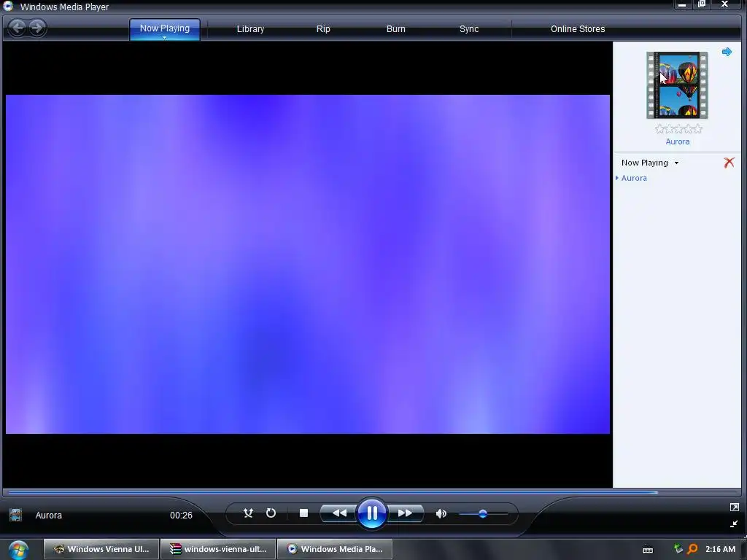
Task: Open windows-vienna-ult... archive taskbar button
Action: tap(218, 549)
